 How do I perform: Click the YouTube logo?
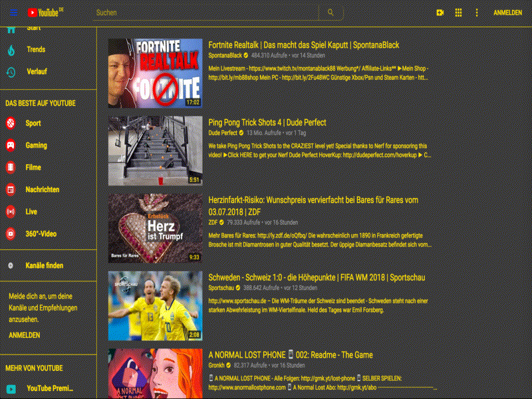45,13
